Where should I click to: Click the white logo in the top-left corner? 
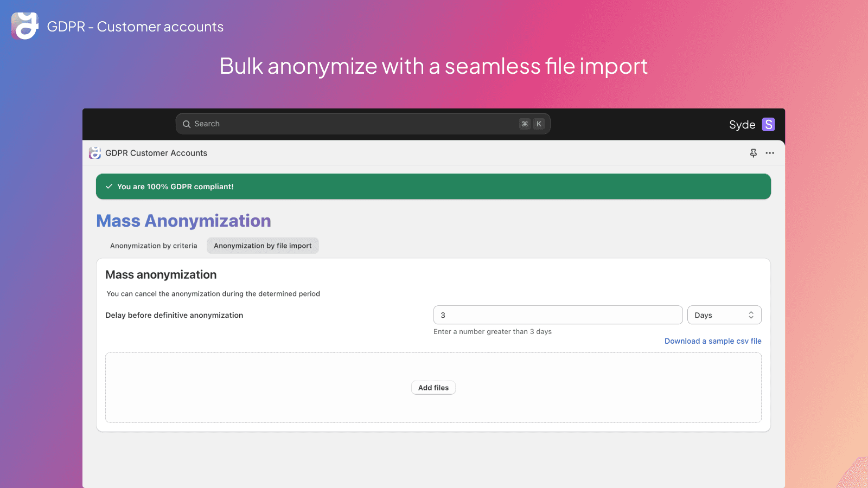(x=25, y=26)
